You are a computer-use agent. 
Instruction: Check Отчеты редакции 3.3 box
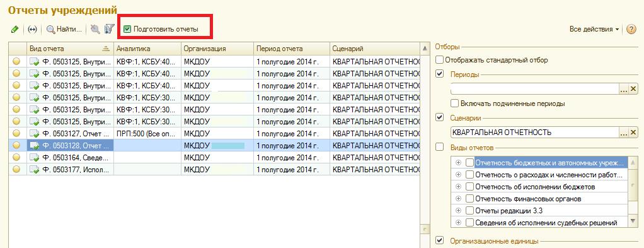(x=469, y=211)
